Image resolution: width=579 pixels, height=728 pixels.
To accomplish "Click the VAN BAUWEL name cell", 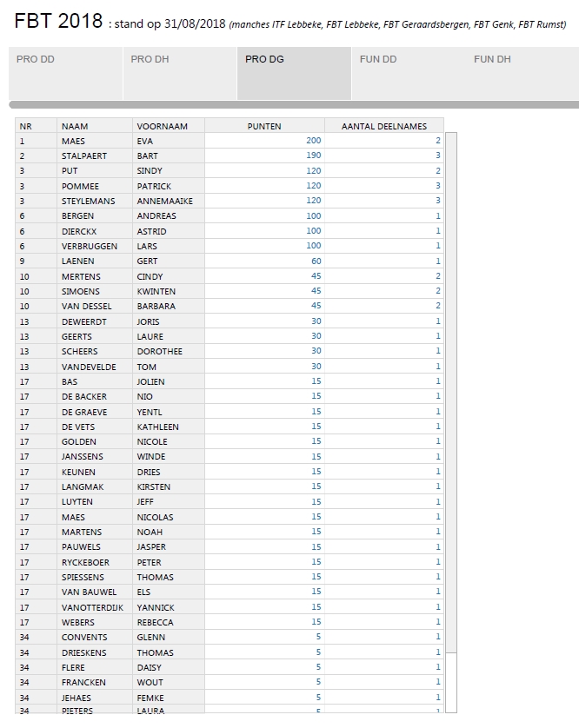I will (x=95, y=592).
